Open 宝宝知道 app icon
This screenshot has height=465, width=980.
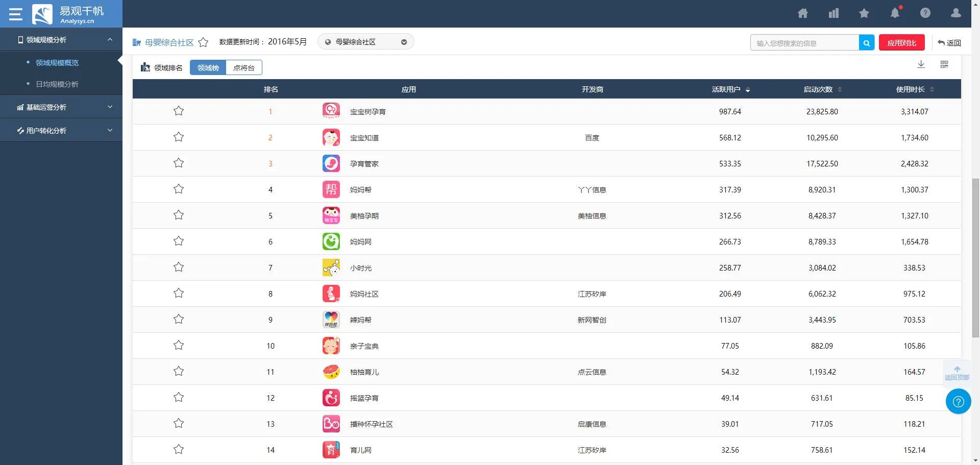pos(331,137)
